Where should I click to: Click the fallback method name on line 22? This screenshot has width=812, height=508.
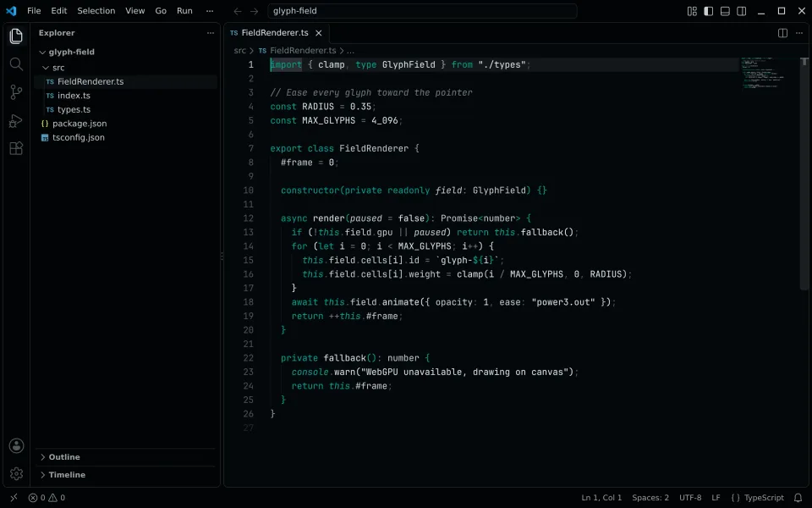tap(344, 358)
